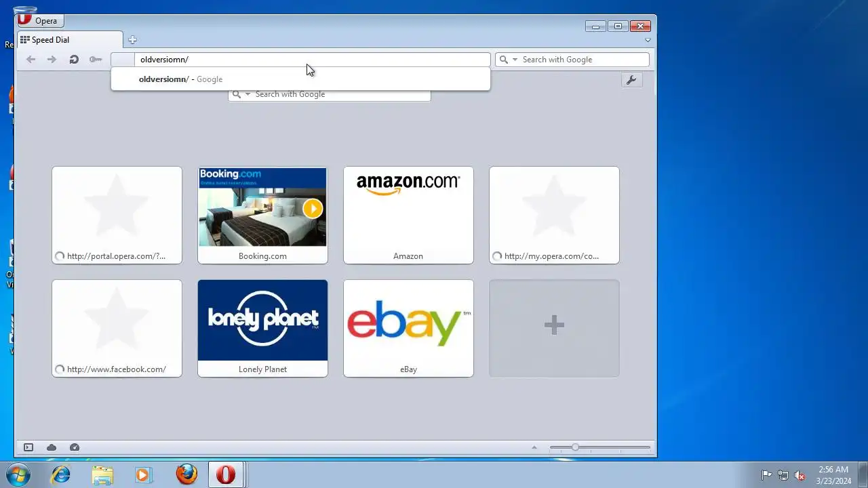Click the page badge left of the address
868x488 pixels.
[x=123, y=60]
